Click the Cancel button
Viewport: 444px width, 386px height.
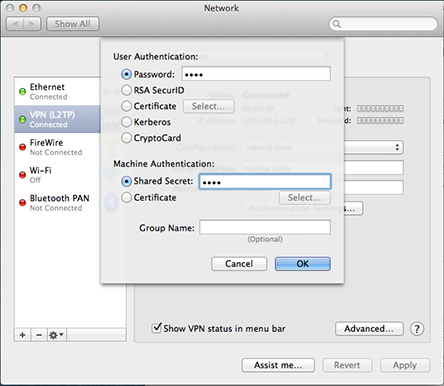coord(239,264)
